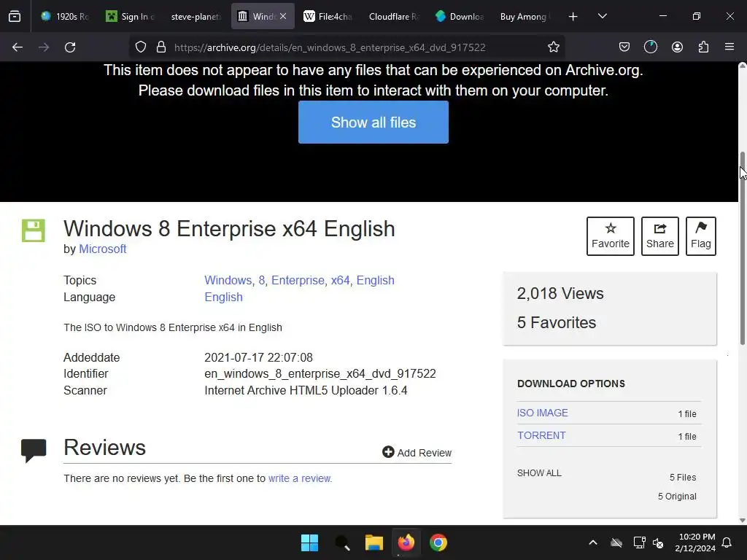Flag this archive item

(x=701, y=236)
